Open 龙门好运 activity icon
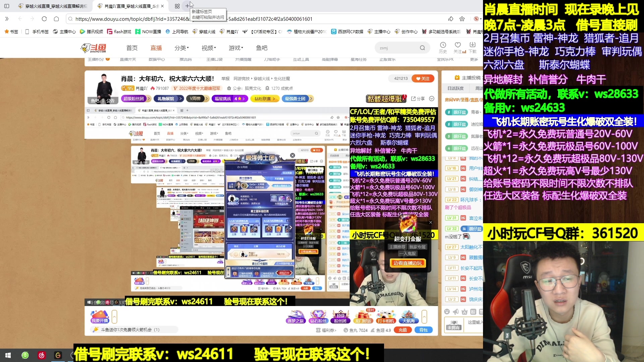 [363, 316]
